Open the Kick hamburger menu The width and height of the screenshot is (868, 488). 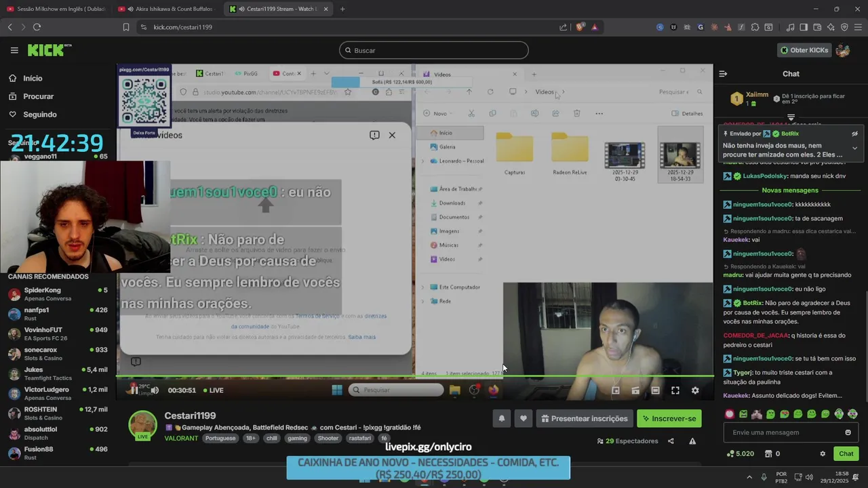tap(14, 50)
